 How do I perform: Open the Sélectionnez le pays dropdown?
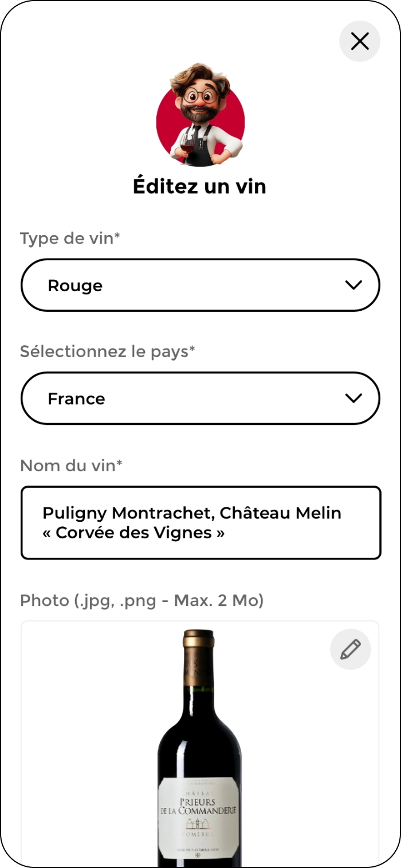[x=200, y=398]
